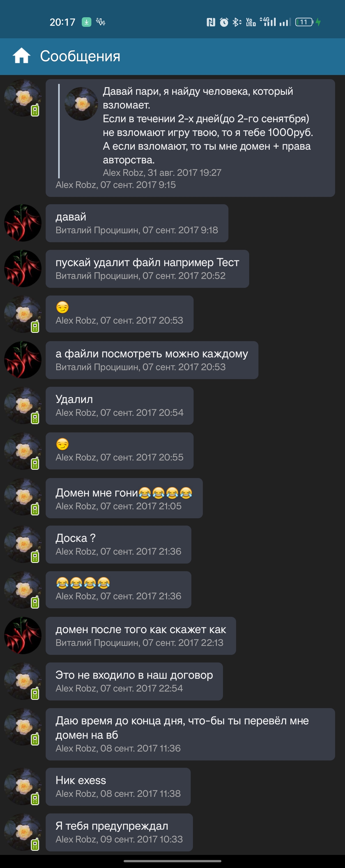Screen dimensions: 345x868
Task: Tap the 'Удалил' message bubble
Action: coord(119,406)
